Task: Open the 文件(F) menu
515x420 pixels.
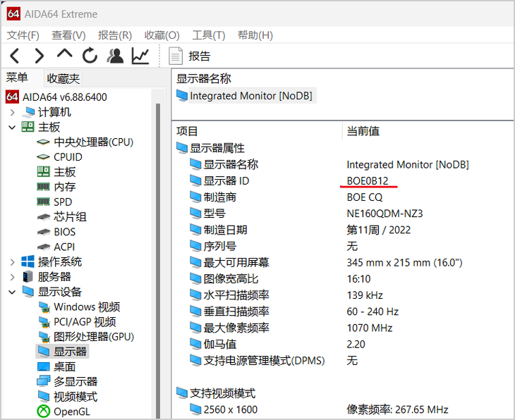Action: (x=23, y=35)
